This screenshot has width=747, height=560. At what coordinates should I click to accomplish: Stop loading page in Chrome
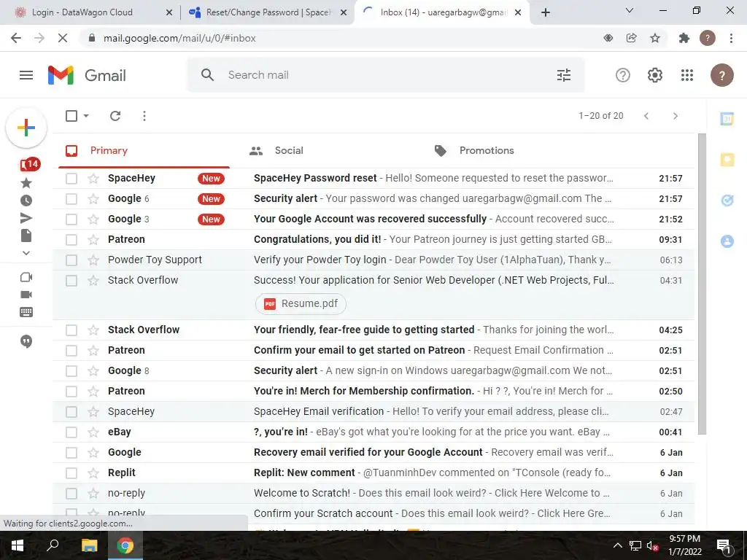coord(63,38)
